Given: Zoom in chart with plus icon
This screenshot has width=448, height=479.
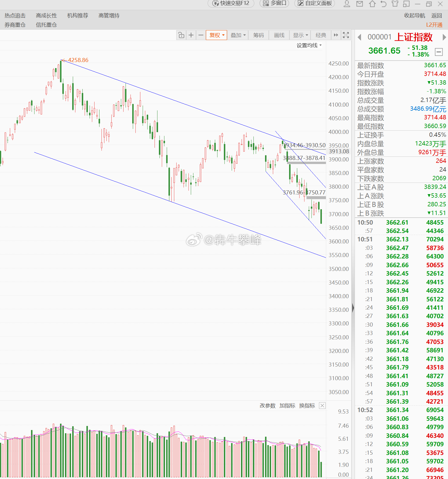Looking at the screenshot, I should [x=191, y=35].
